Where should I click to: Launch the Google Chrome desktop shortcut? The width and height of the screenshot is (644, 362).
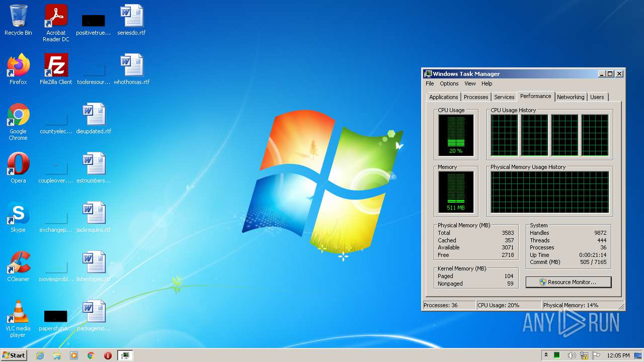click(18, 122)
